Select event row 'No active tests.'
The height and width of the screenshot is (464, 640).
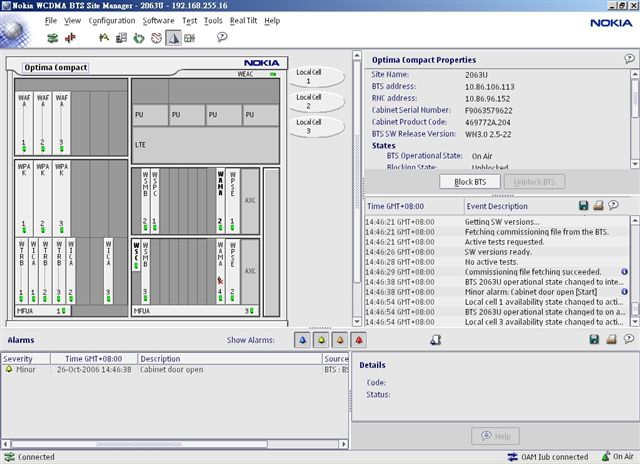click(x=497, y=262)
